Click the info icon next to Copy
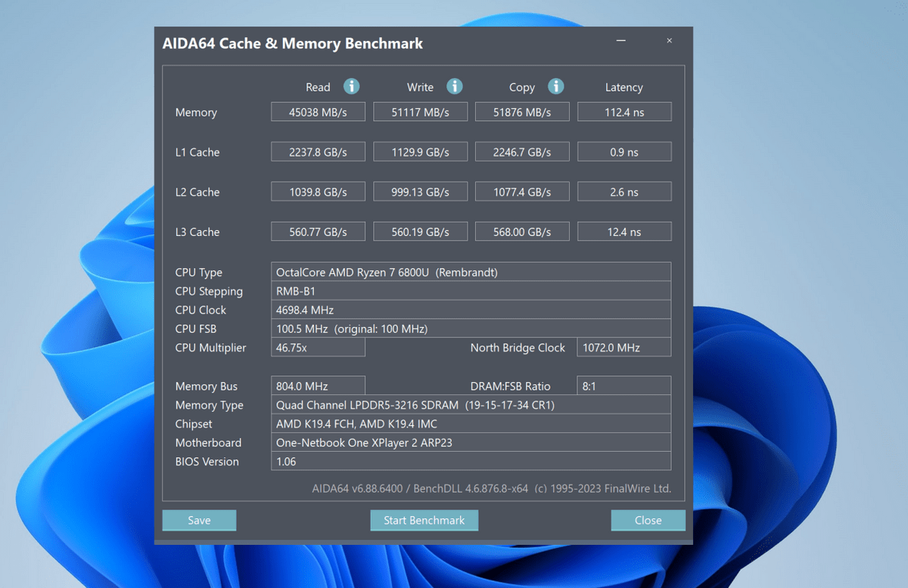 [555, 86]
